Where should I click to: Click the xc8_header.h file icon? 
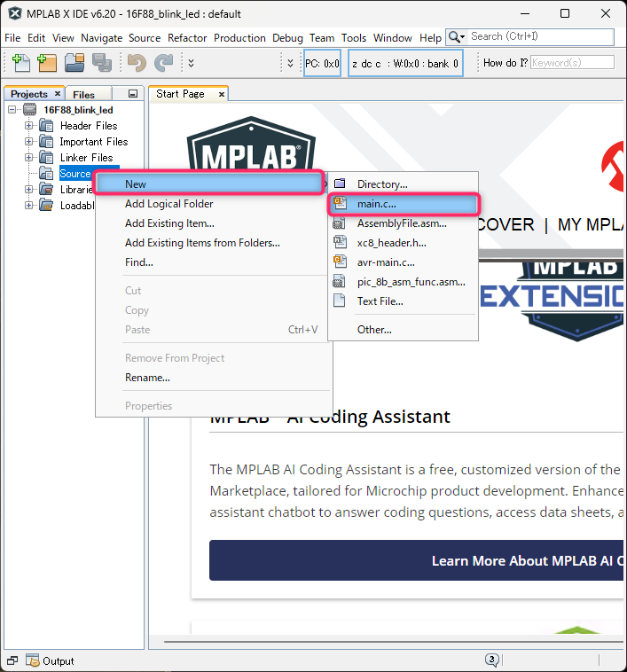coord(340,242)
